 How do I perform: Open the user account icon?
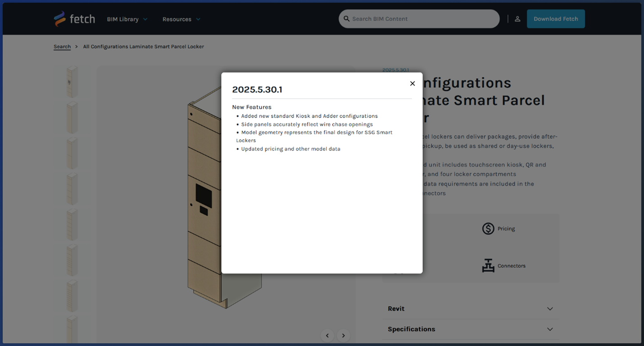pos(517,19)
